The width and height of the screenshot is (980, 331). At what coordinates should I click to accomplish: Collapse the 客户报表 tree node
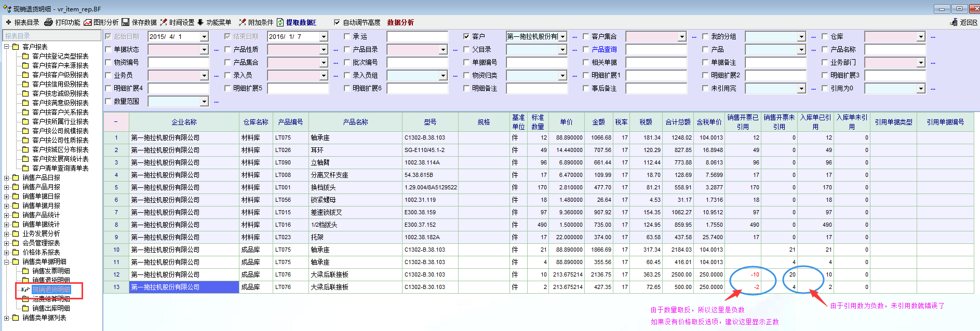click(7, 47)
